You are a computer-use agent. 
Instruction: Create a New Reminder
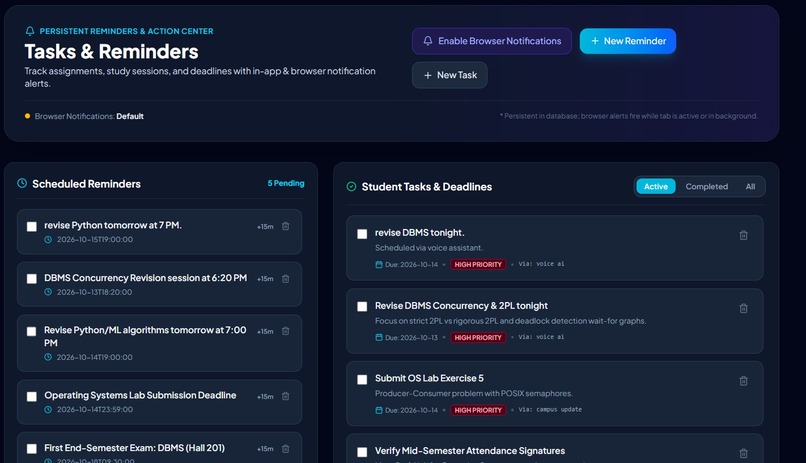click(628, 41)
